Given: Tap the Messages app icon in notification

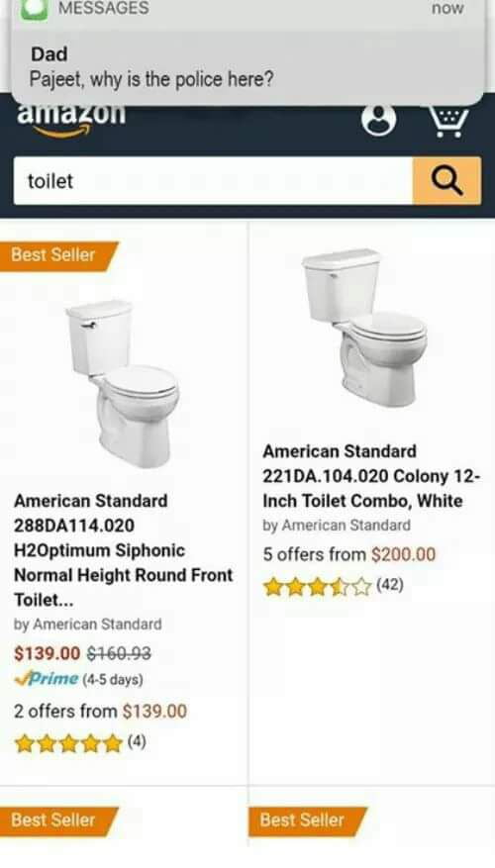Looking at the screenshot, I should tap(34, 10).
